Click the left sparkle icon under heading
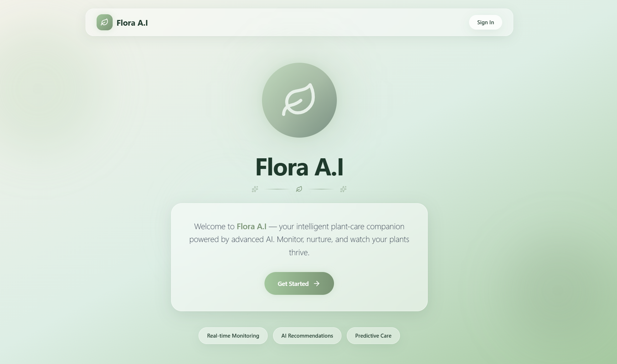This screenshot has width=617, height=364. 255,189
